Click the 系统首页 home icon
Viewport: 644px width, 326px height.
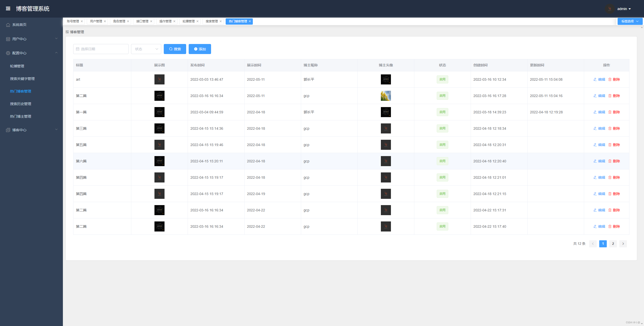click(8, 25)
